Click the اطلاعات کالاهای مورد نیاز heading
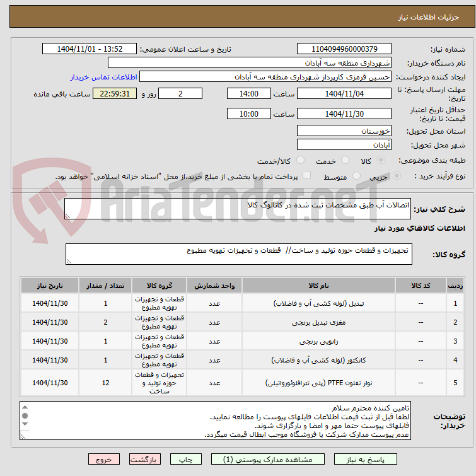The height and width of the screenshot is (476, 476). coord(419,228)
